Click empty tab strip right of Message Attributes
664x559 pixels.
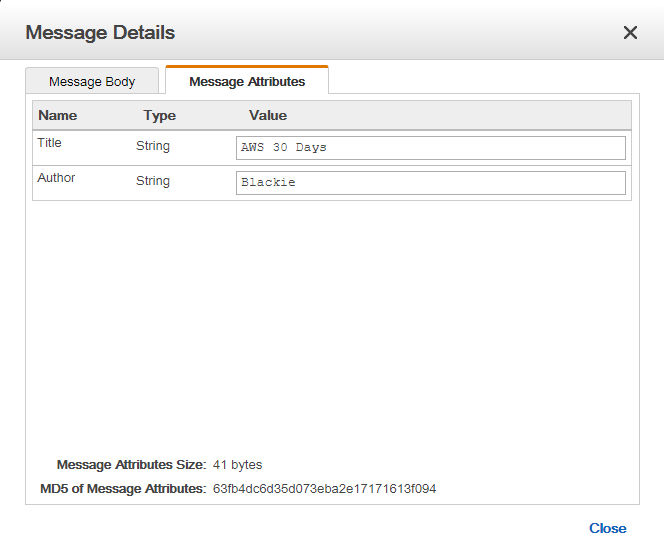480,82
